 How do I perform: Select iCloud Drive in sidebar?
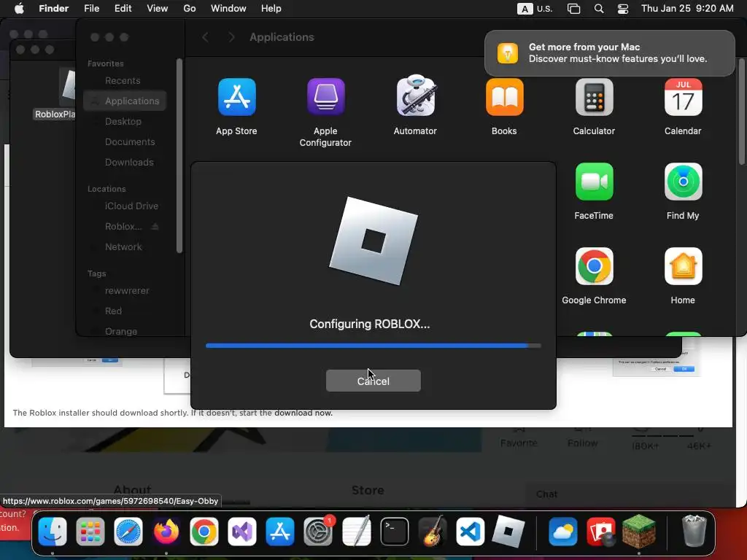[131, 206]
